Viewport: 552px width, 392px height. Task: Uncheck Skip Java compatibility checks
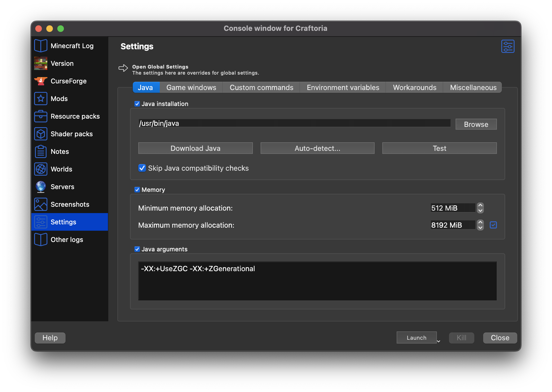coord(142,168)
